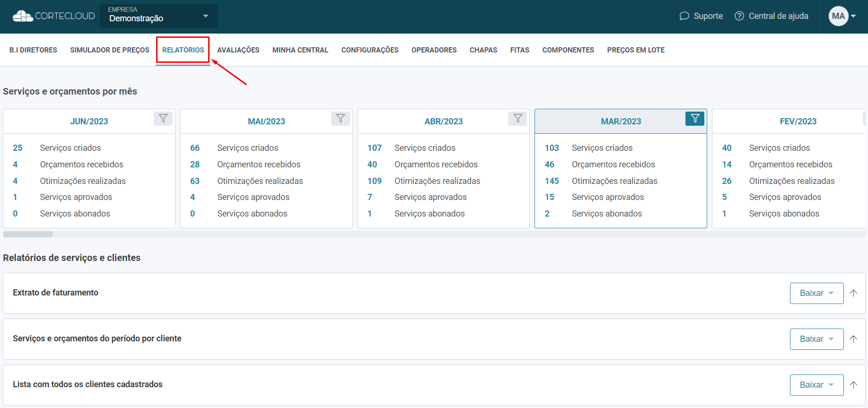Open the Empresa Demonstração dropdown
Screen dimensions: 868x408
pyautogui.click(x=159, y=16)
